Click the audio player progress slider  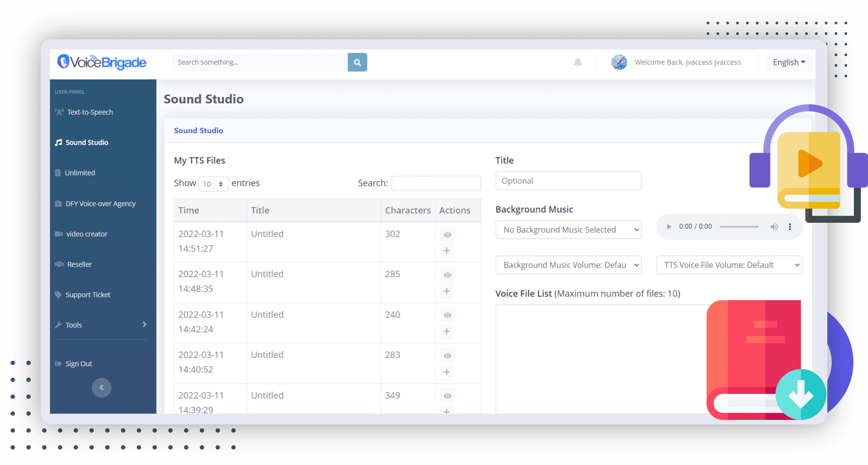pos(739,227)
